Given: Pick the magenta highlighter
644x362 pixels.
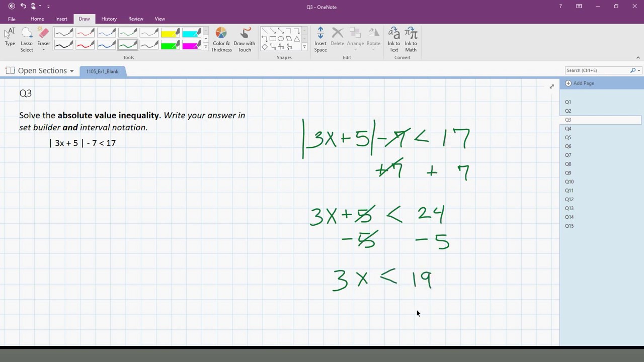Looking at the screenshot, I should 192,45.
